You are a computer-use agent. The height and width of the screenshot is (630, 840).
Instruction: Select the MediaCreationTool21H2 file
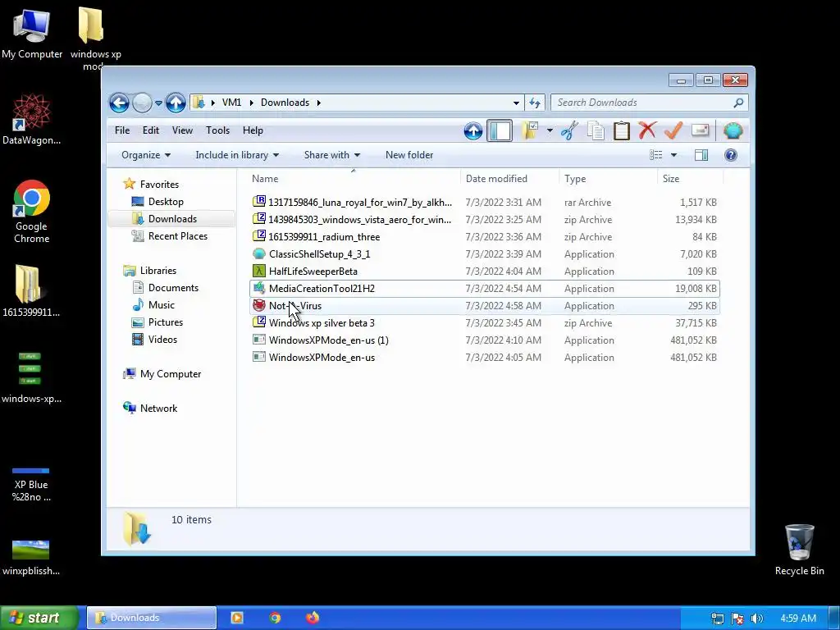pyautogui.click(x=485, y=289)
